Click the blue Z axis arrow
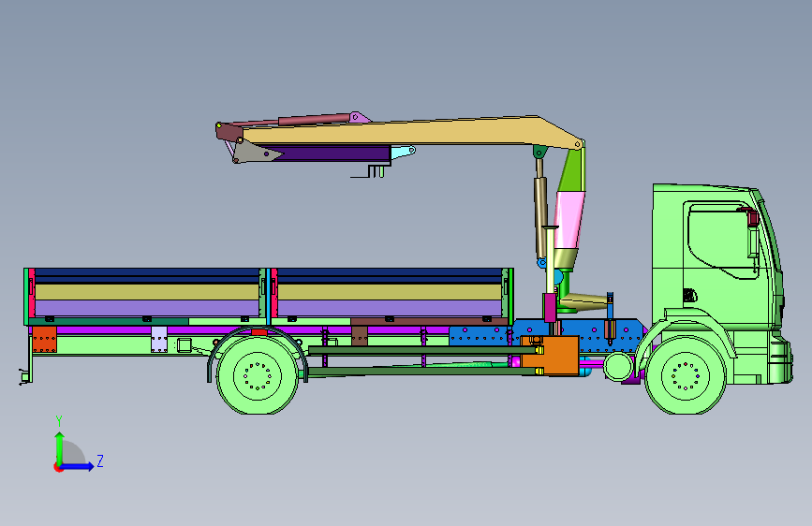Viewport: 812px width, 526px height. tap(78, 466)
